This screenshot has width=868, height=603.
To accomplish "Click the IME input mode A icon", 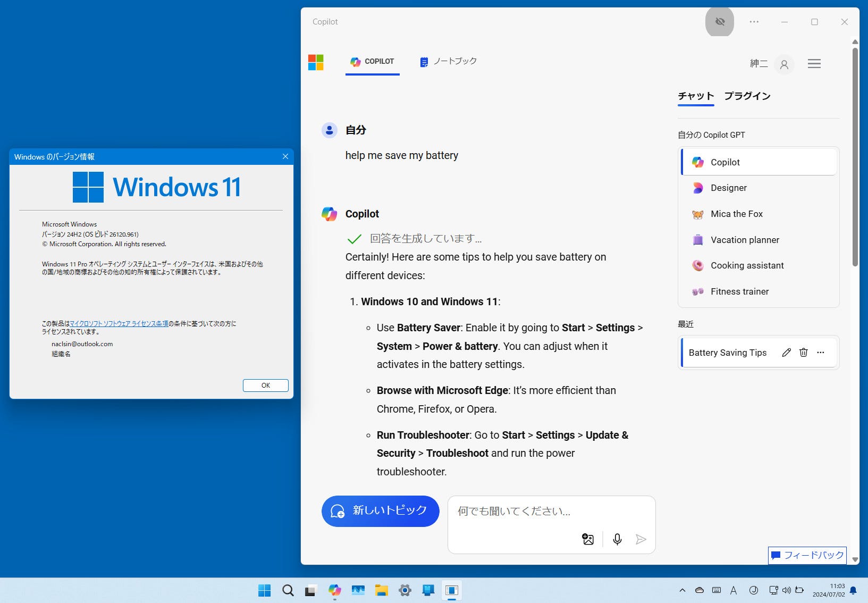I will [734, 590].
